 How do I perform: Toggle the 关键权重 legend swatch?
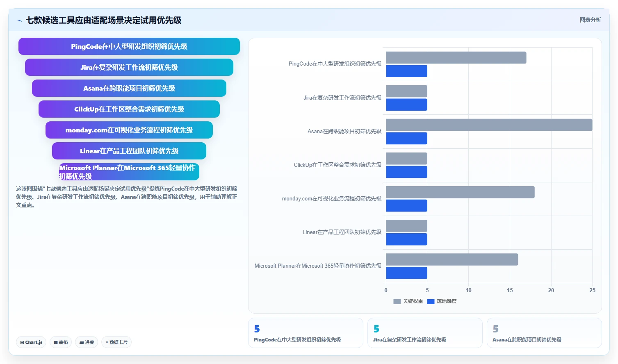coord(397,301)
